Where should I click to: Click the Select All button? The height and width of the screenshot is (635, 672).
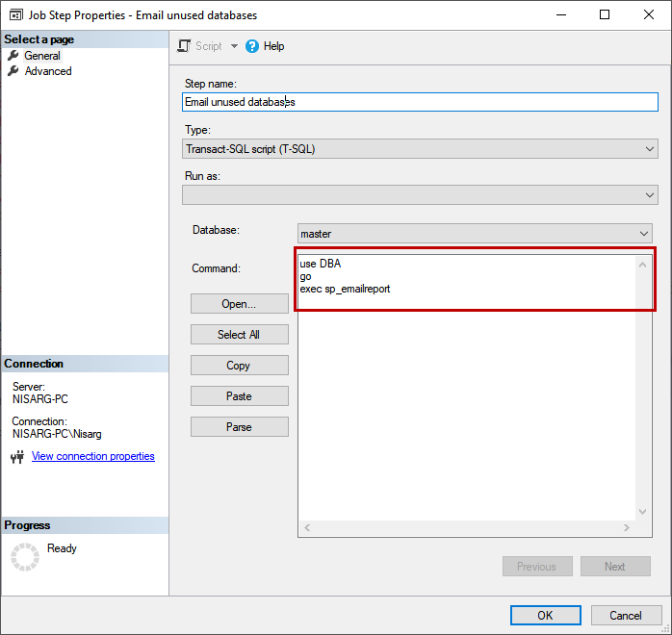(239, 335)
